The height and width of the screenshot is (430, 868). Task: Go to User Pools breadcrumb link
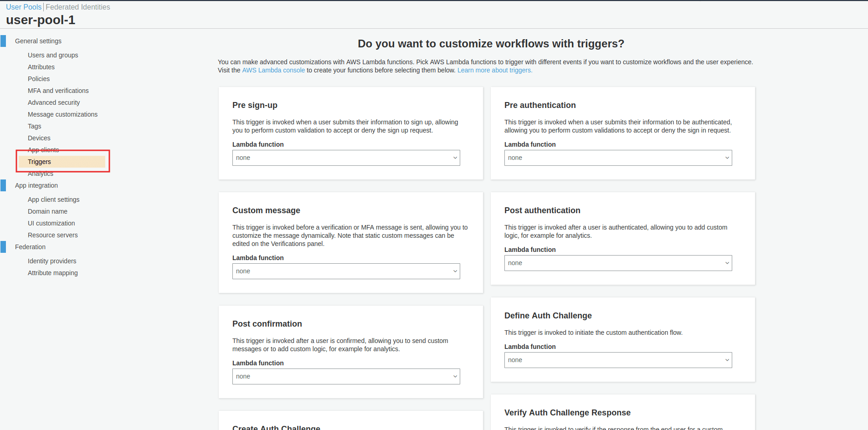click(x=24, y=7)
